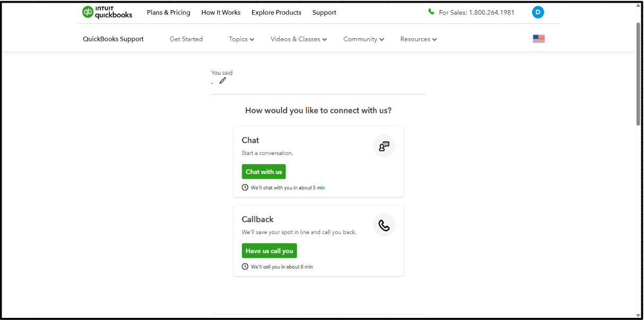Go to How It Works
The height and width of the screenshot is (320, 644).
pyautogui.click(x=221, y=13)
